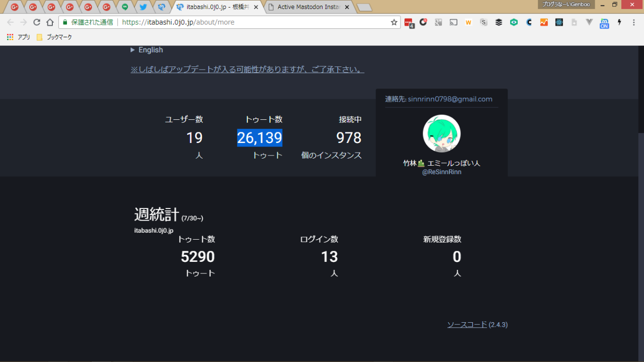The width and height of the screenshot is (644, 362).
Task: Open the ソースコード source code link
Action: pyautogui.click(x=467, y=325)
